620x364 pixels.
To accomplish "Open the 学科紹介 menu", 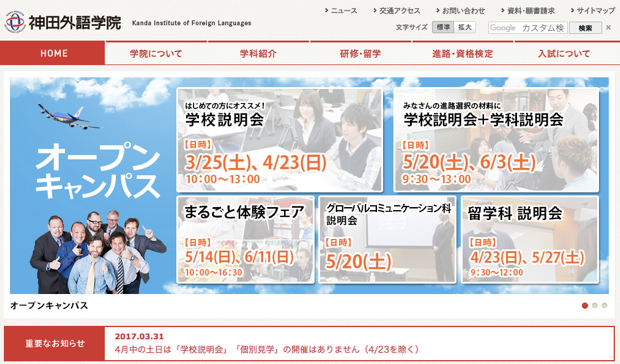I will pyautogui.click(x=258, y=53).
